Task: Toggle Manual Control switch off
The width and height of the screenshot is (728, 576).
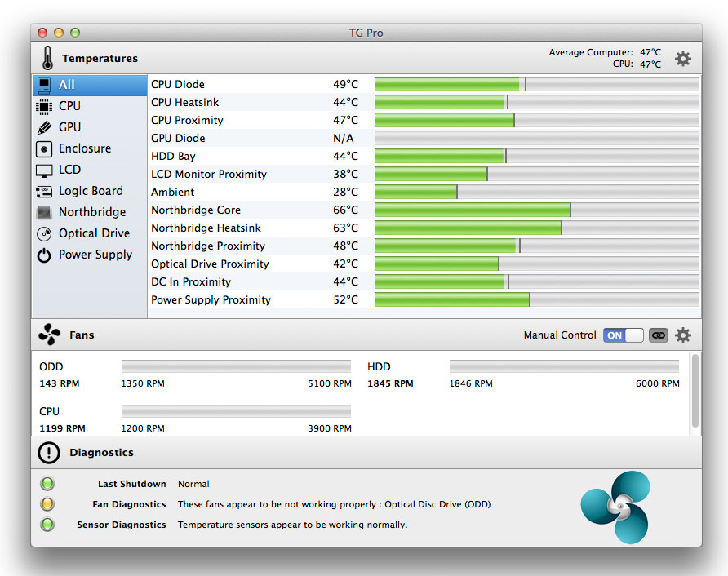Action: coord(623,335)
